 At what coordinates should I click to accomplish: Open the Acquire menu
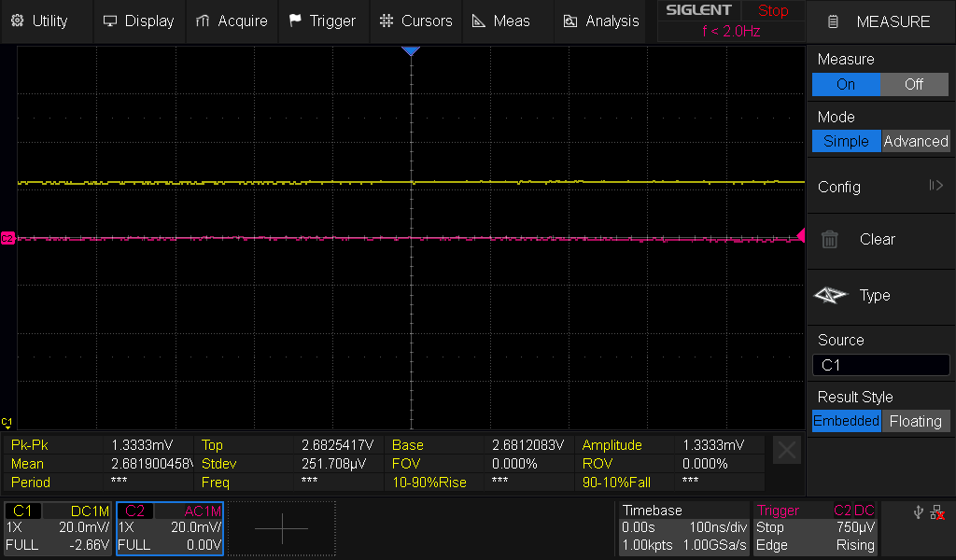tap(232, 21)
